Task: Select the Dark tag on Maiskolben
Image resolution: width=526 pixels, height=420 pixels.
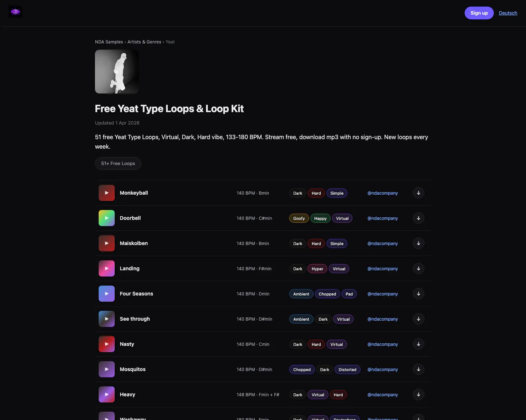Action: pos(298,244)
